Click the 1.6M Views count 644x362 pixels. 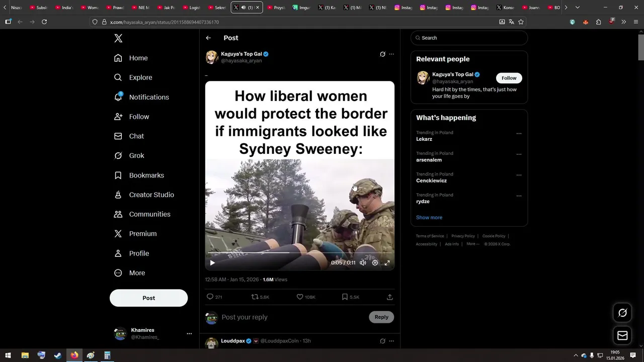click(x=275, y=280)
